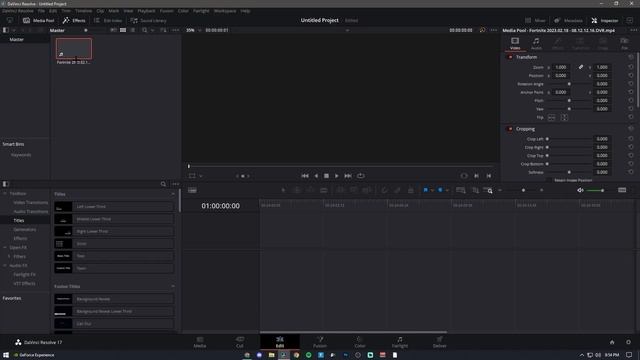Open the File menu
This screenshot has height=360, width=640.
[x=41, y=11]
